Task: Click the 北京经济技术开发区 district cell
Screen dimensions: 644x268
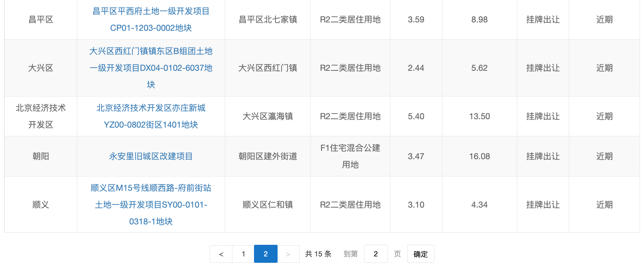Action: tap(41, 116)
